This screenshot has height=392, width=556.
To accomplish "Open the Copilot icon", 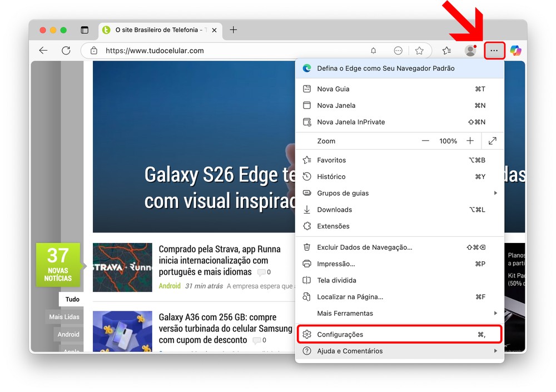I will 515,51.
